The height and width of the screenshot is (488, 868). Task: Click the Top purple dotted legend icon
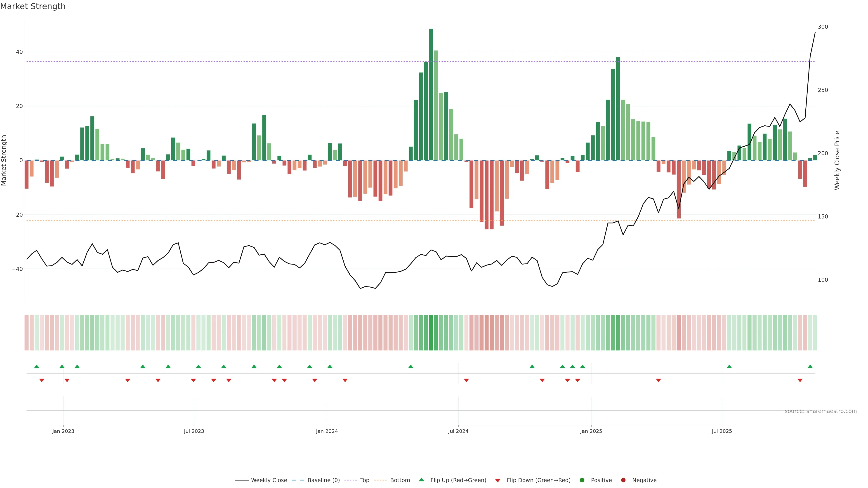(x=350, y=480)
